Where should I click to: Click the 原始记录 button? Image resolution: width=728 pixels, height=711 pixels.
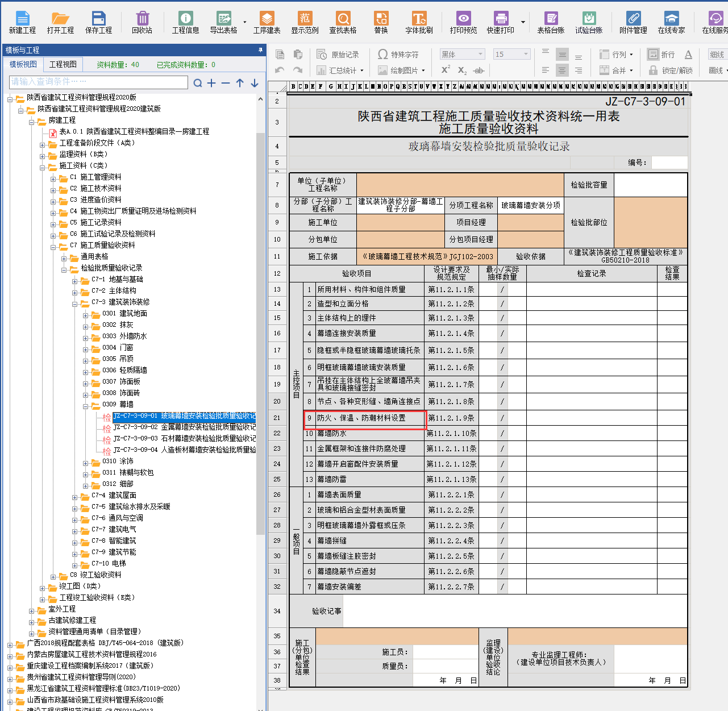tap(338, 55)
